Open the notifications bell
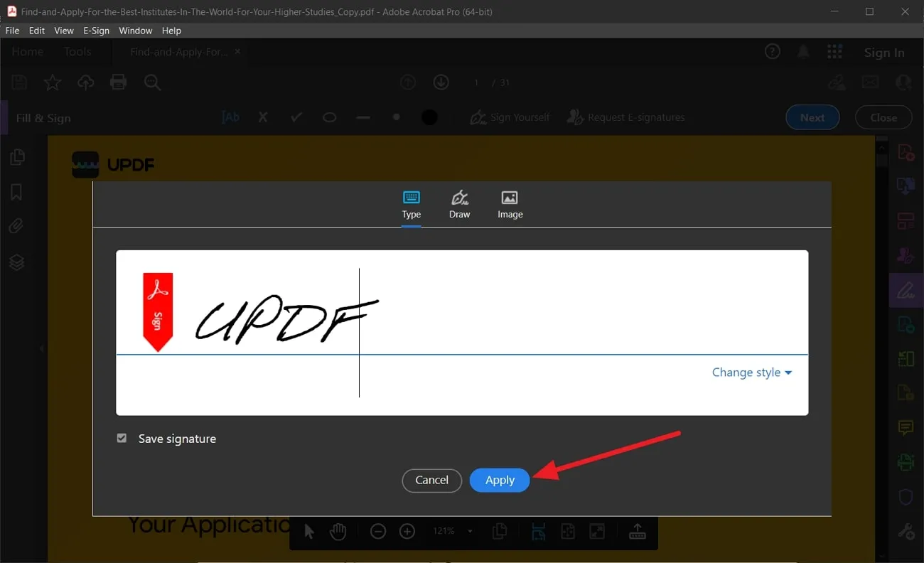This screenshot has height=563, width=924. coord(803,52)
